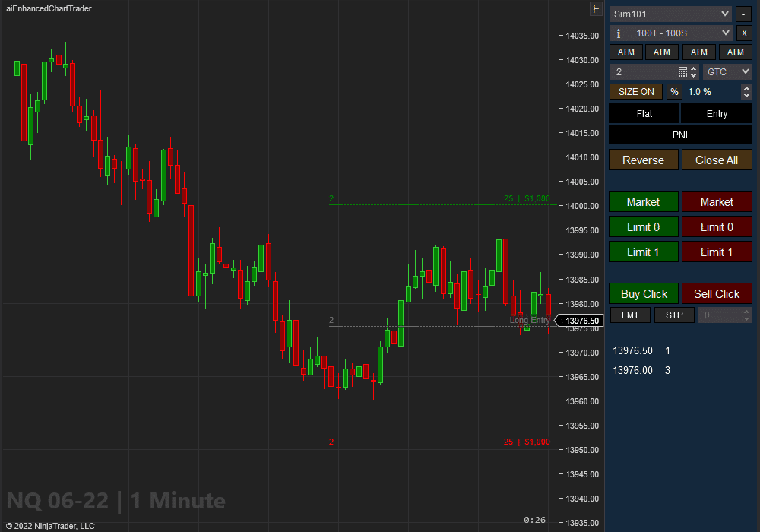Viewport: 760px width, 532px height.
Task: Open the Sim101 account dropdown
Action: (669, 14)
